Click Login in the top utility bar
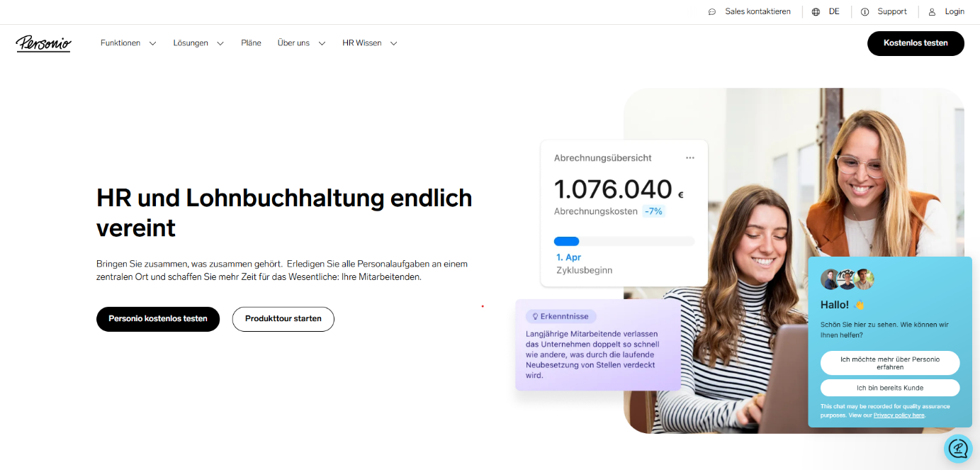The image size is (980, 470). click(x=954, y=11)
